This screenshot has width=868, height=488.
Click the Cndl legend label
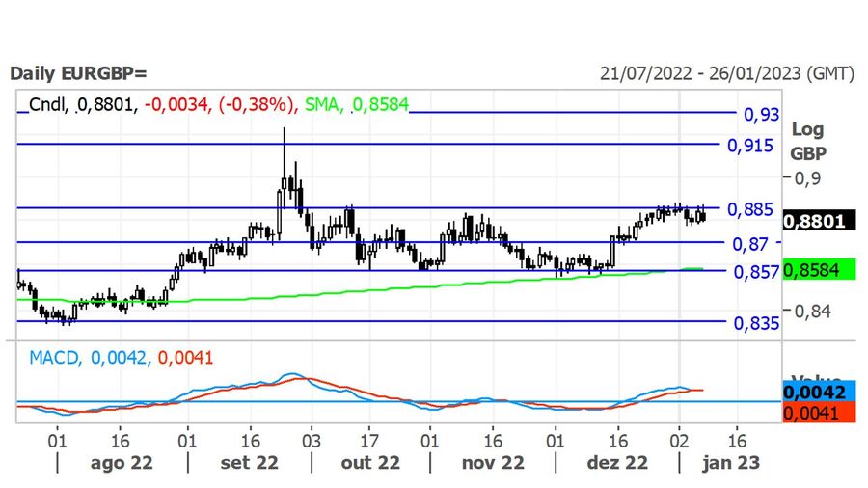coord(49,104)
